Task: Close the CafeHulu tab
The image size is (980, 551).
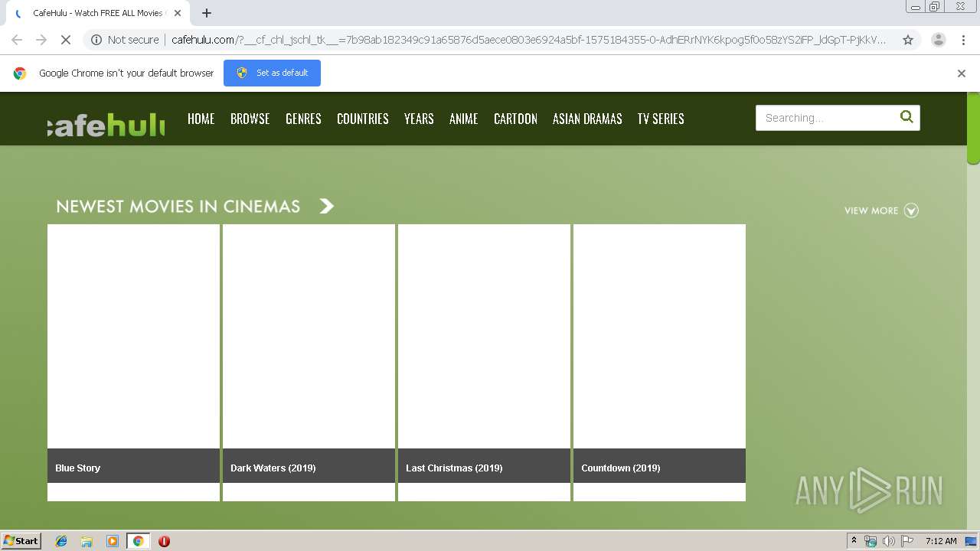Action: pyautogui.click(x=178, y=13)
